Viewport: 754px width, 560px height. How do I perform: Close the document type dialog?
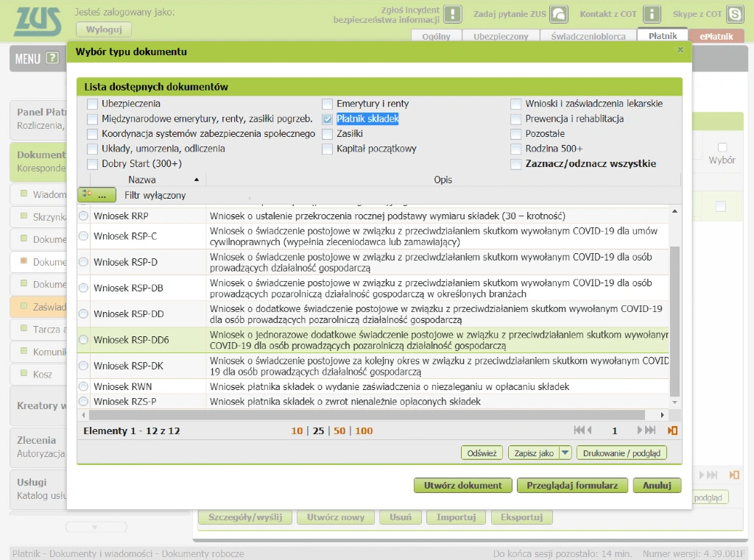coord(680,49)
